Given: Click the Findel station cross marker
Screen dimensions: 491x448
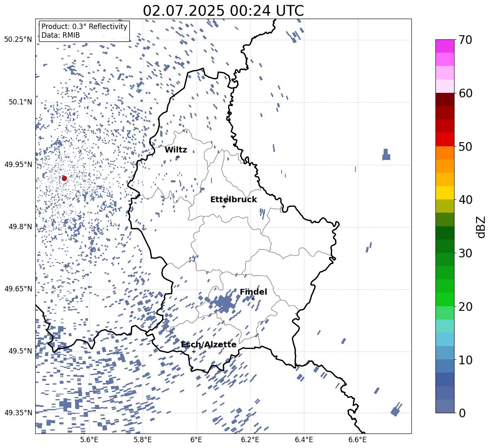Looking at the screenshot, I should 253,299.
